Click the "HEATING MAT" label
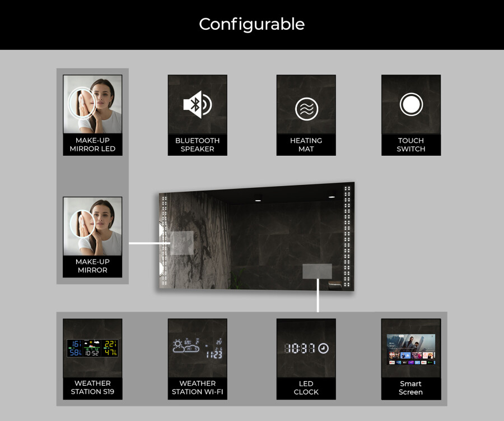 [x=306, y=145]
